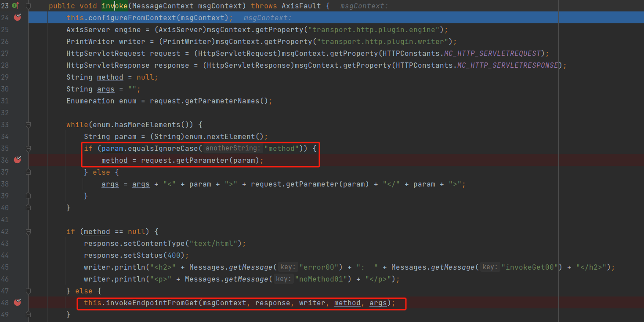Click the MC_HTTP_SERVLETREQUEST constant

[x=499, y=53]
